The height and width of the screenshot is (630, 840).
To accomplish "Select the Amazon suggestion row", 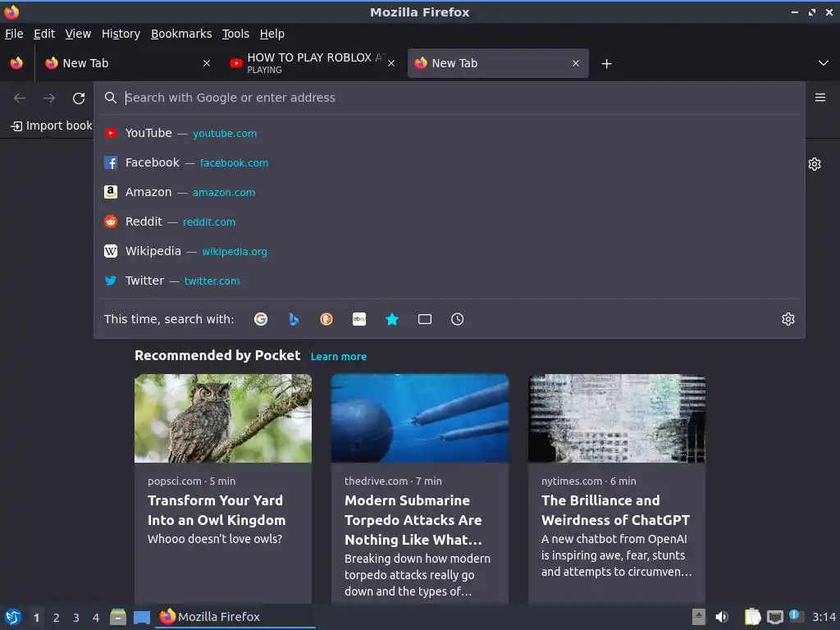I will [450, 192].
